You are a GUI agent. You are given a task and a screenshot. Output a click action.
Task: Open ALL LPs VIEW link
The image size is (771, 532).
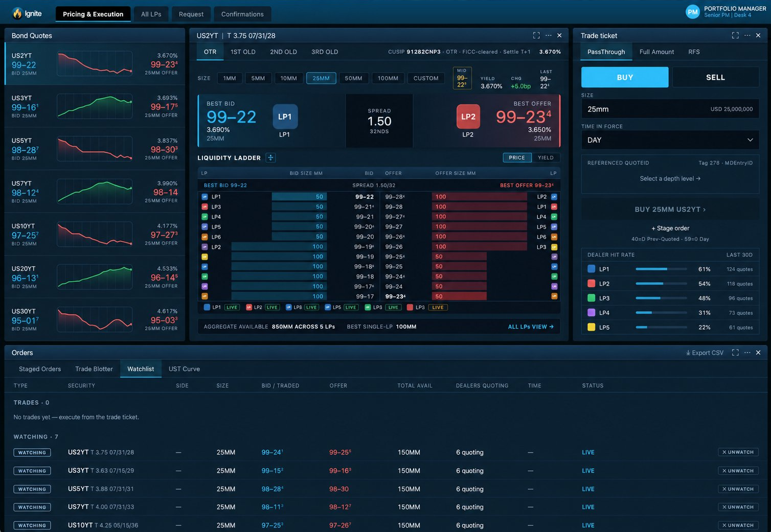[531, 327]
